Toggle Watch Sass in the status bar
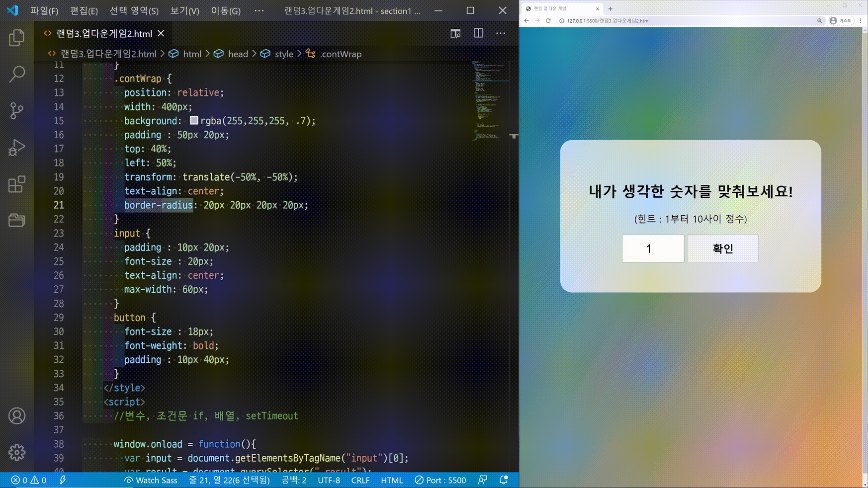 151,480
